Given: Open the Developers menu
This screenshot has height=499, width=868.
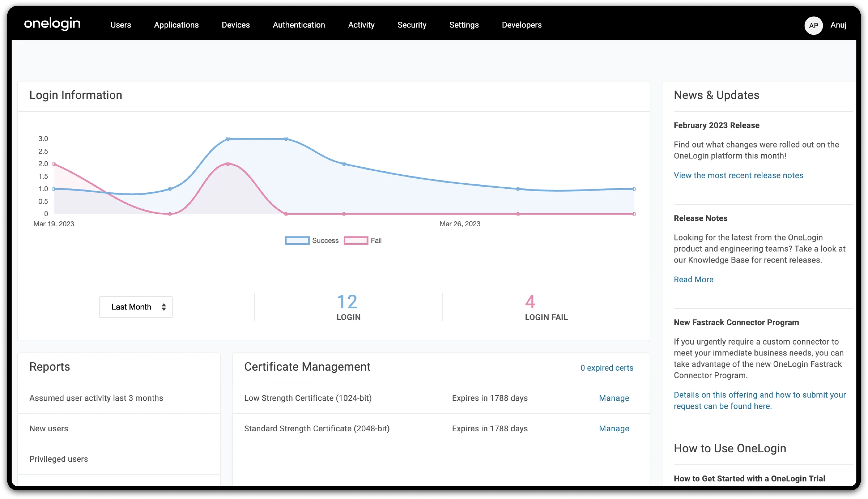Looking at the screenshot, I should click(522, 25).
